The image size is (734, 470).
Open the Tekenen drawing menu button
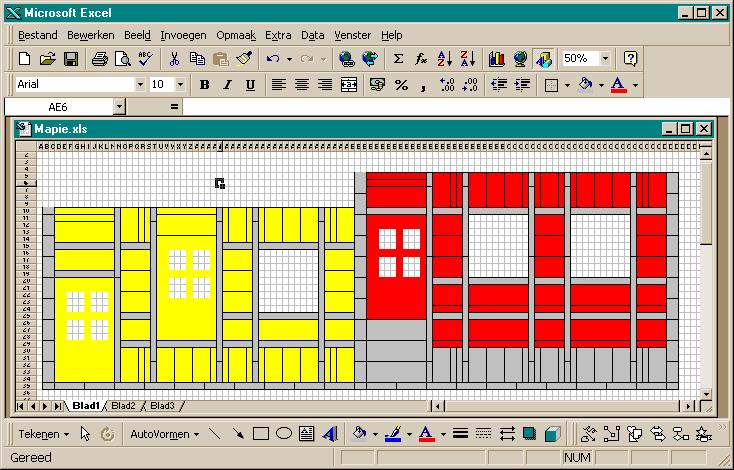pyautogui.click(x=44, y=434)
